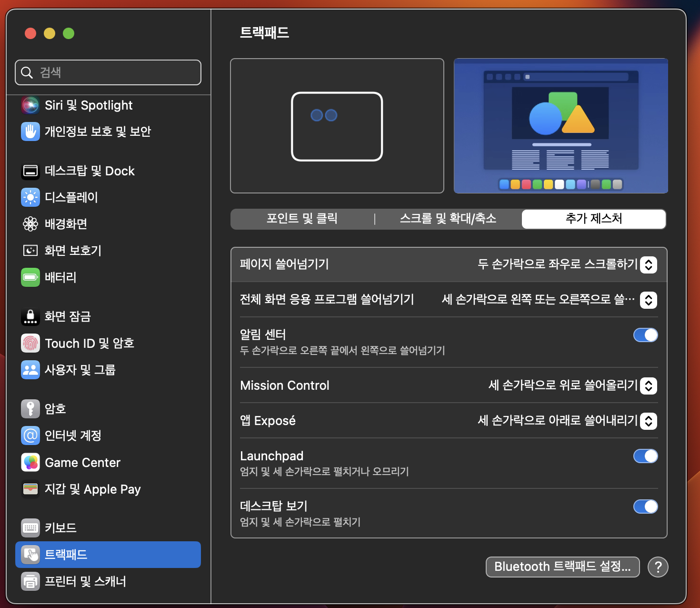Click into the 검색 search field
The image size is (700, 608).
(x=108, y=72)
